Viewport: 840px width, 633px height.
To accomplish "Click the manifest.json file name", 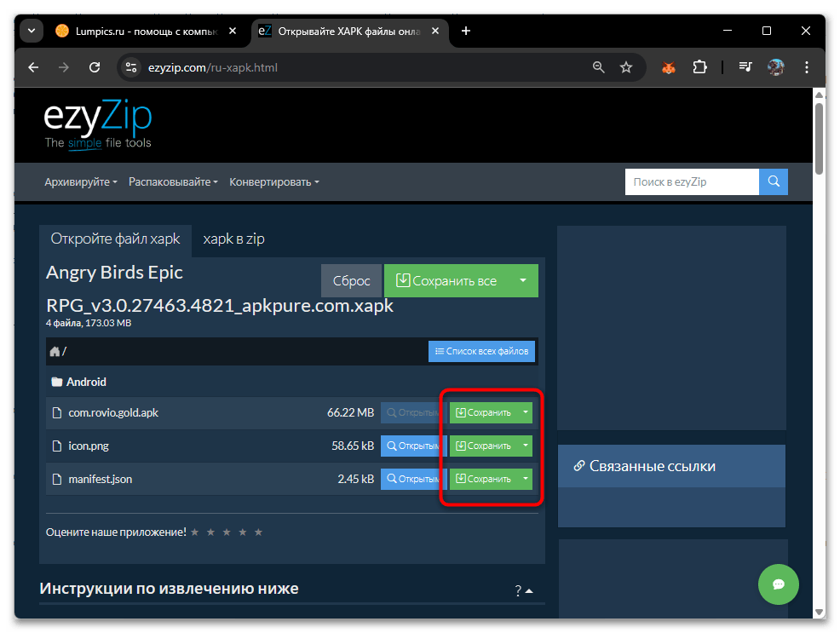I will (x=101, y=480).
